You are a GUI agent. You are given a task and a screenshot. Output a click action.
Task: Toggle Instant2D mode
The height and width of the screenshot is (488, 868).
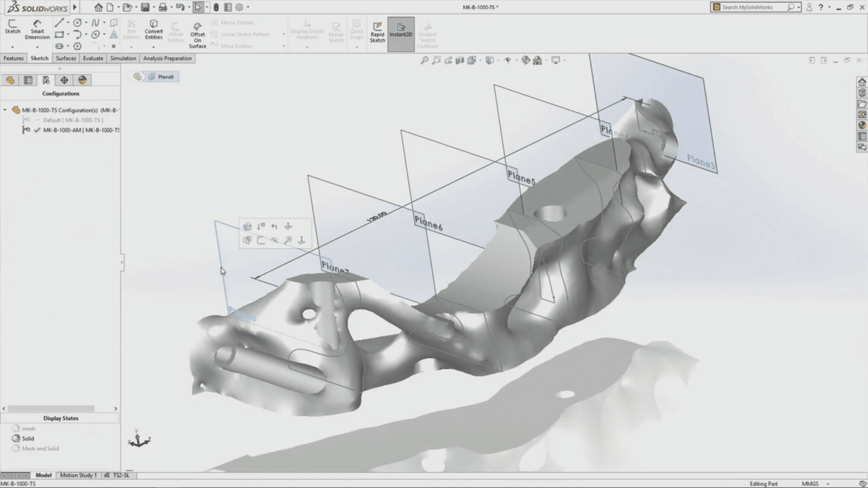coord(401,34)
